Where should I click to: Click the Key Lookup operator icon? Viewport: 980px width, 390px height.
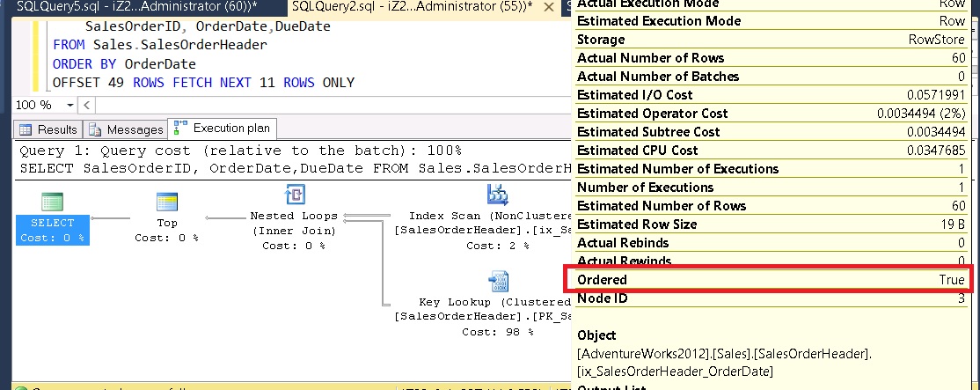(x=498, y=281)
